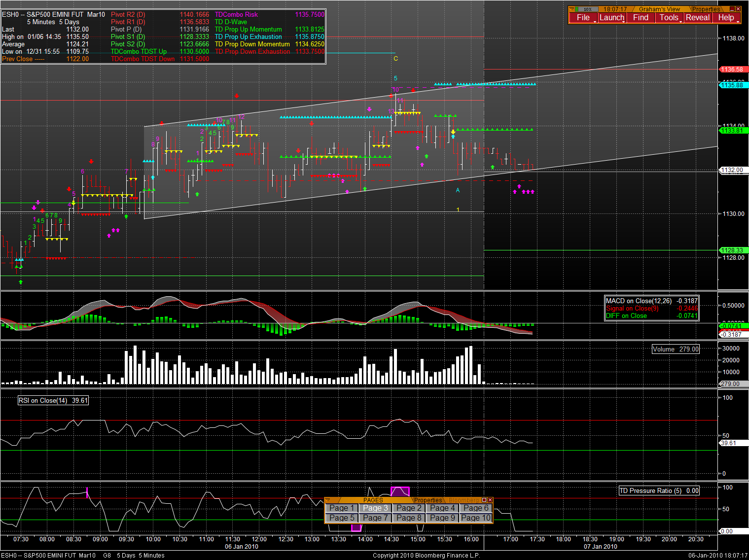Click the RSI on Close(14) label
Image resolution: width=749 pixels, height=560 pixels.
[53, 401]
